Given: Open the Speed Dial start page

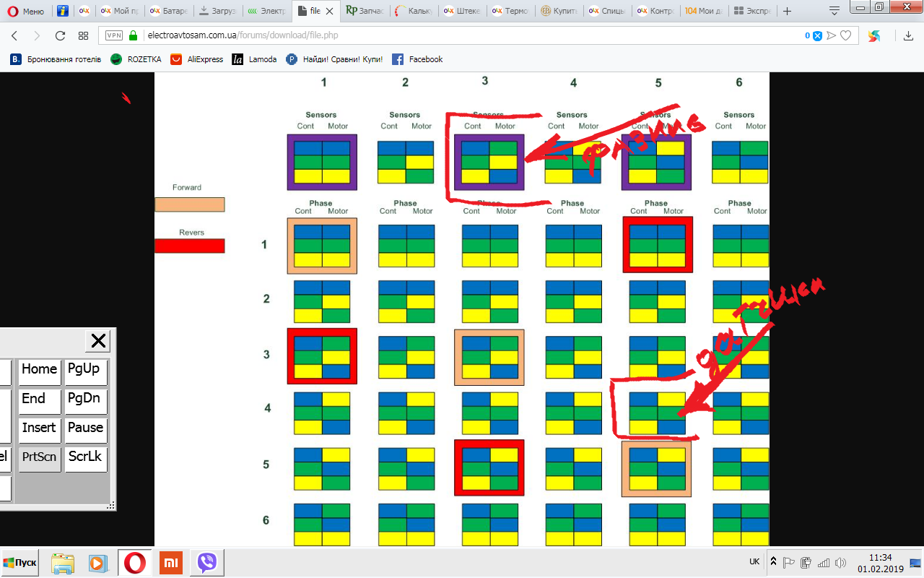Looking at the screenshot, I should (83, 35).
